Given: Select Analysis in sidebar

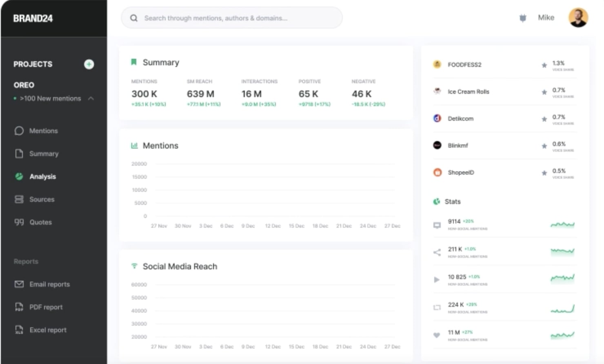Looking at the screenshot, I should [x=42, y=176].
